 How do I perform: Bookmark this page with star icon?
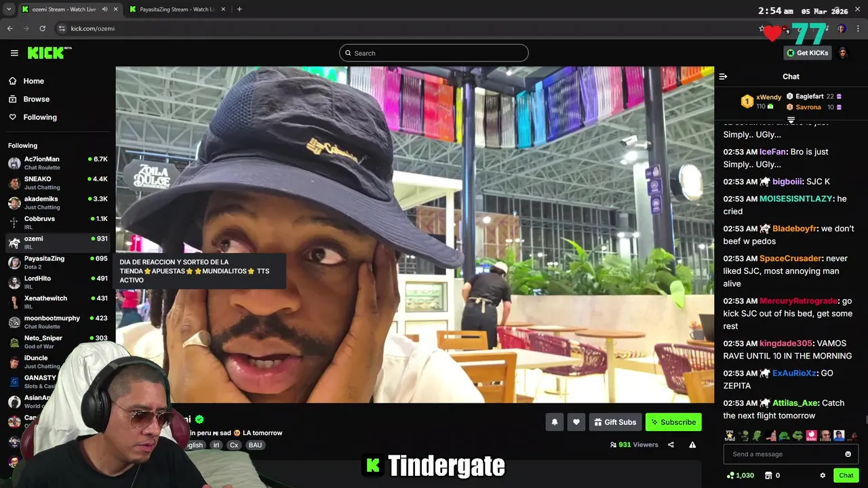[762, 28]
